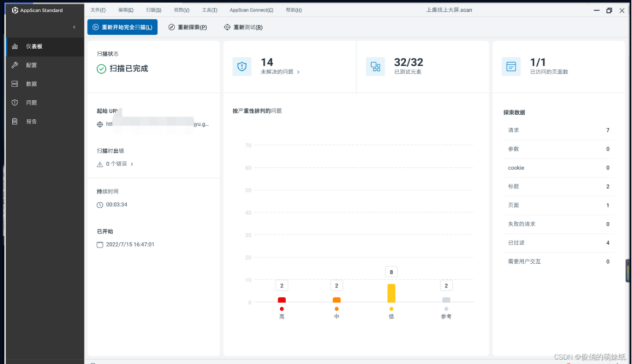Click the globe icon next to the starting URL
The image size is (632, 364).
click(x=100, y=124)
